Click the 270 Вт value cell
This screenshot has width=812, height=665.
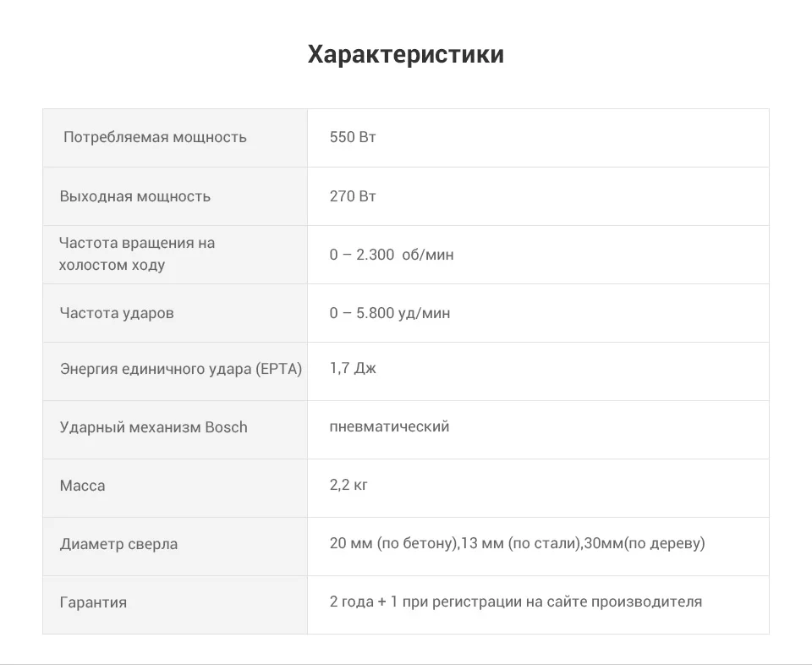click(538, 196)
